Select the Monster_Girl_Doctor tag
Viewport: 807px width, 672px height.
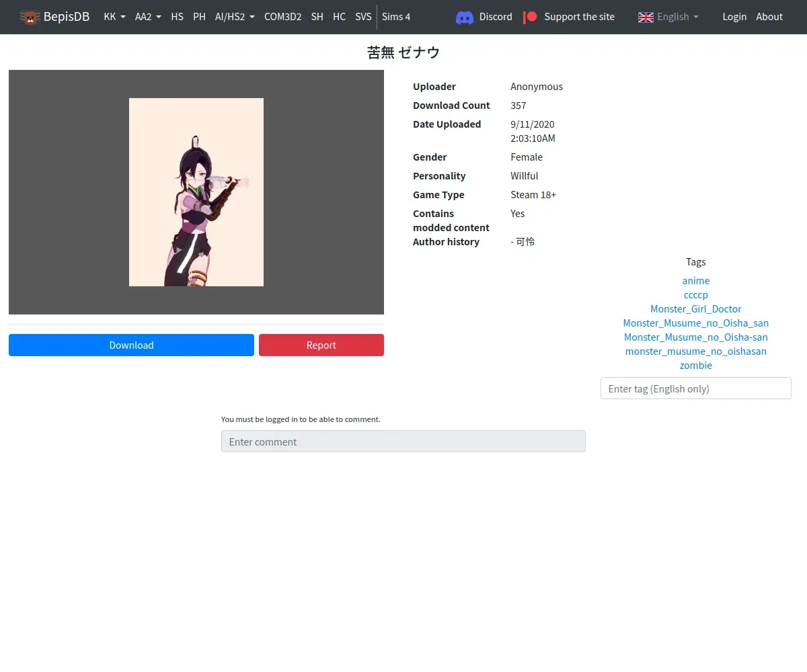[x=696, y=309]
